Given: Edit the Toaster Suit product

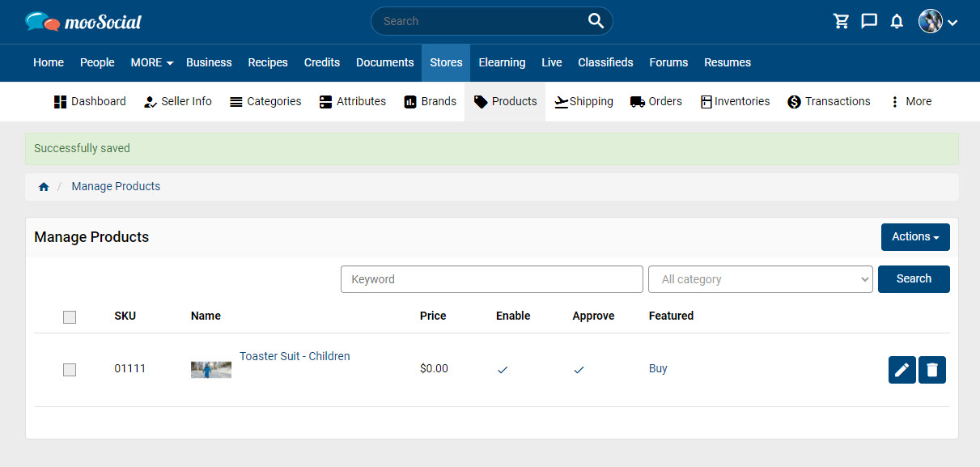Looking at the screenshot, I should 902,370.
